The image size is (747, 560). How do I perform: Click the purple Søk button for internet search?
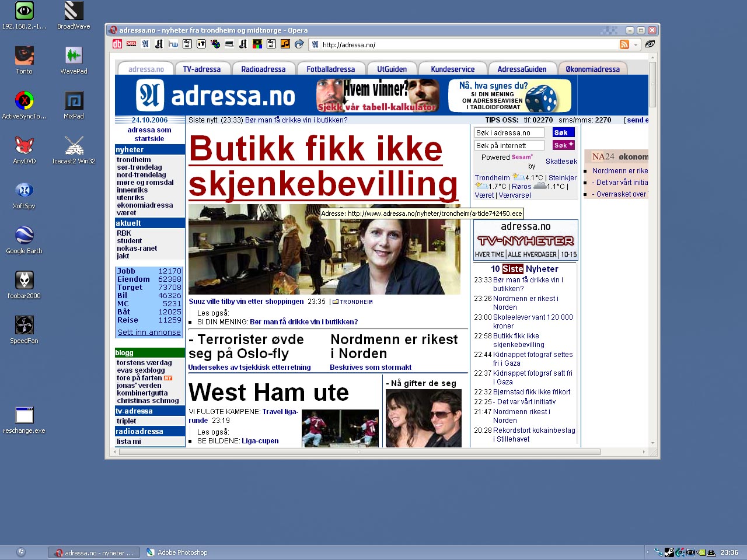pyautogui.click(x=564, y=145)
